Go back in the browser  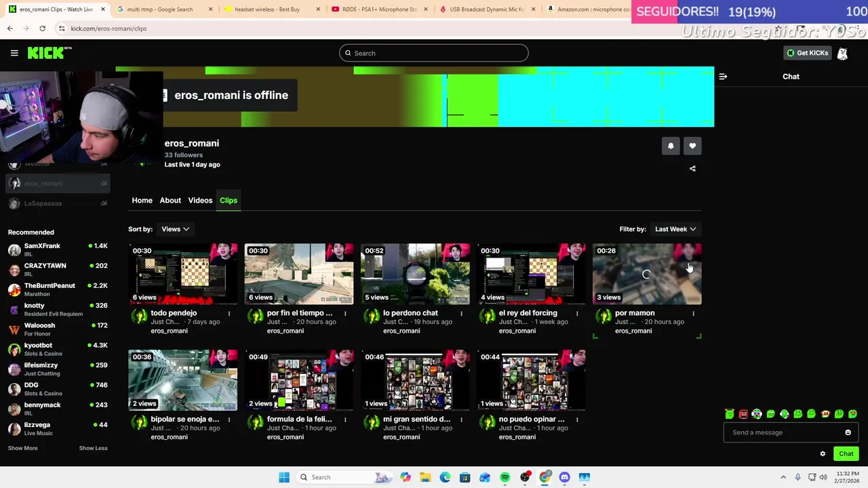(10, 28)
